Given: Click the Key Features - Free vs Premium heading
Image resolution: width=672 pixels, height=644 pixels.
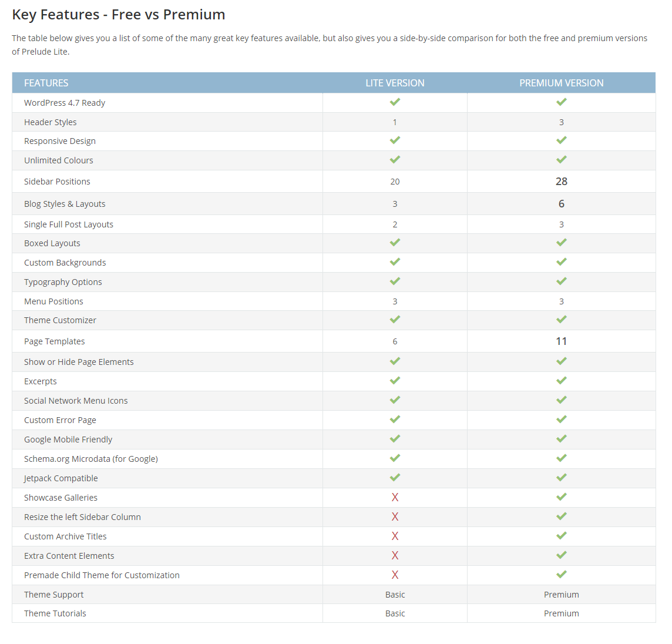Looking at the screenshot, I should point(119,15).
